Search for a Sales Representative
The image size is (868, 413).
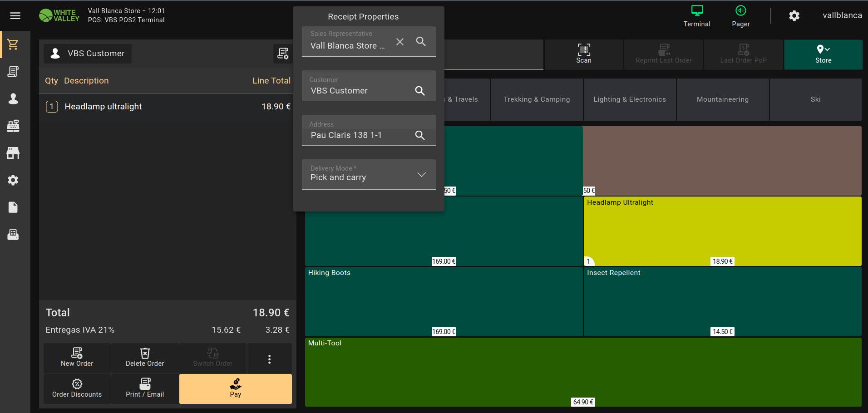pyautogui.click(x=421, y=42)
